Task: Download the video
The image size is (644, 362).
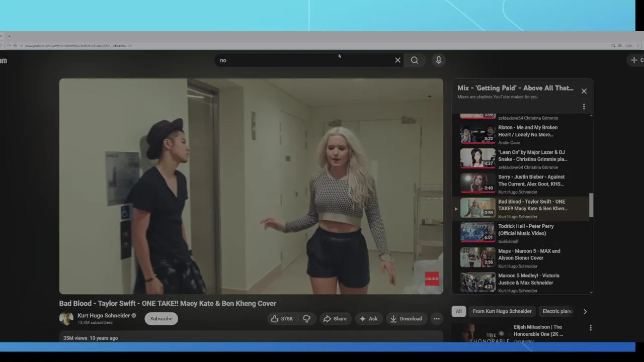Action: pyautogui.click(x=406, y=319)
